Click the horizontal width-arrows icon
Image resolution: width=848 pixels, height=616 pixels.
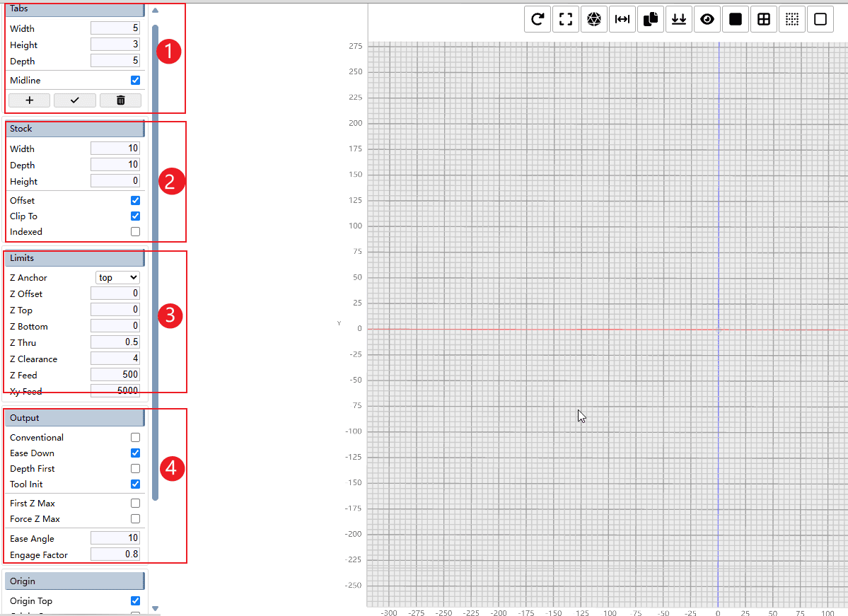(x=622, y=20)
